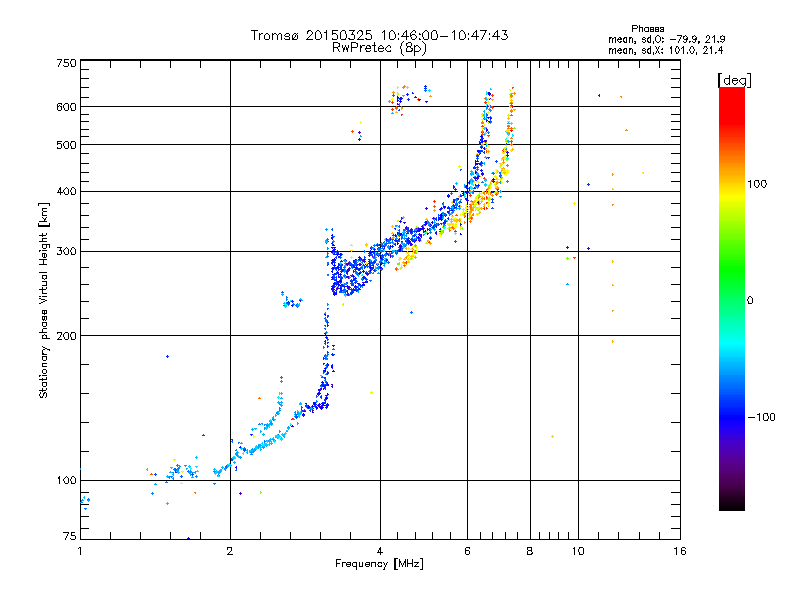Click the x-axis tick label '1'
This screenshot has width=800, height=600.
80,552
